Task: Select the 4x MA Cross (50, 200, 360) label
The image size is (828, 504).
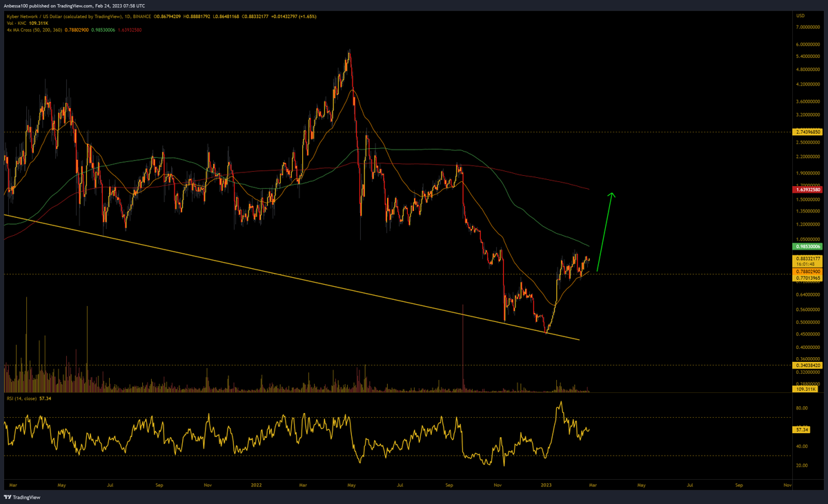Action: 34,30
